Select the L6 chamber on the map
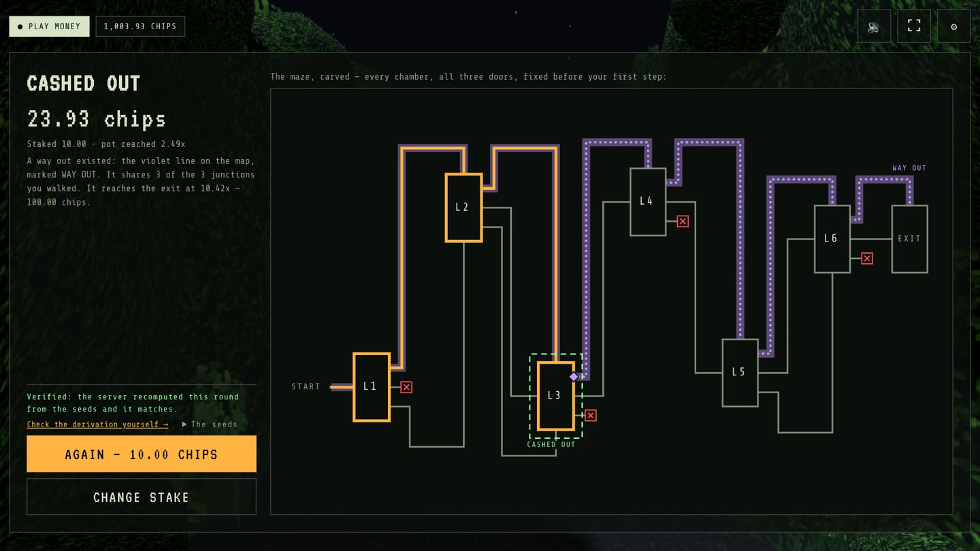980x551 pixels. point(832,239)
